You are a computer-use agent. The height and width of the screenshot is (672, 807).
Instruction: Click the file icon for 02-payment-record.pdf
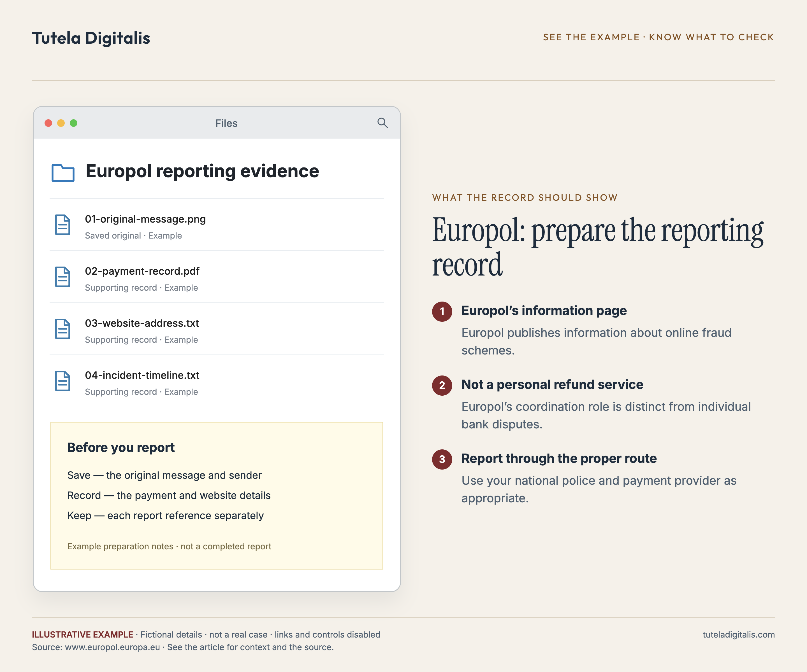click(63, 277)
